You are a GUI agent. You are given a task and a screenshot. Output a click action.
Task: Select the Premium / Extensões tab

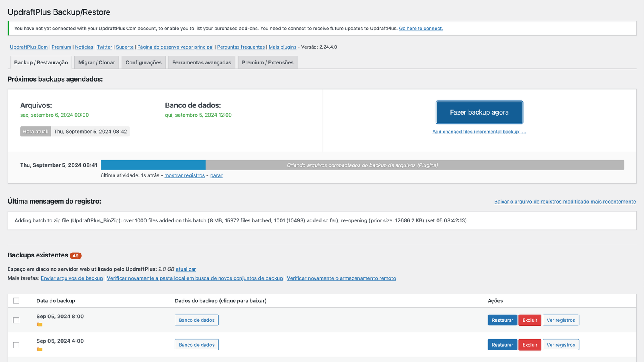(268, 62)
